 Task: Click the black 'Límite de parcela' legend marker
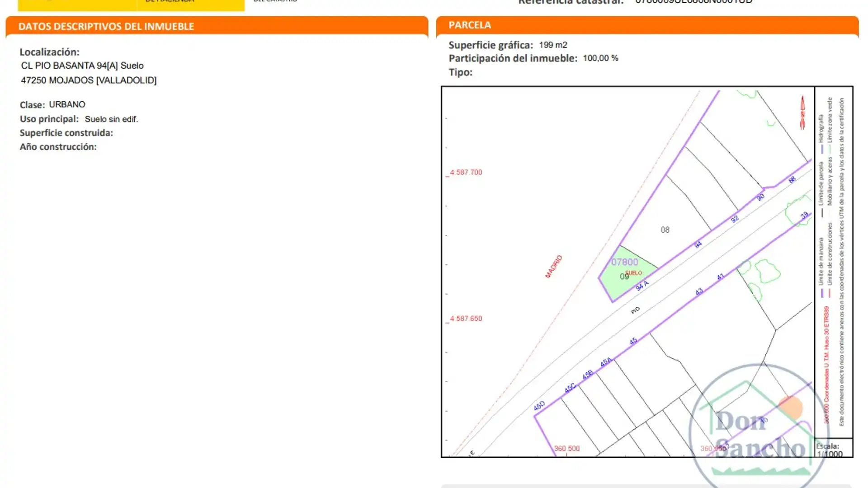pyautogui.click(x=821, y=212)
